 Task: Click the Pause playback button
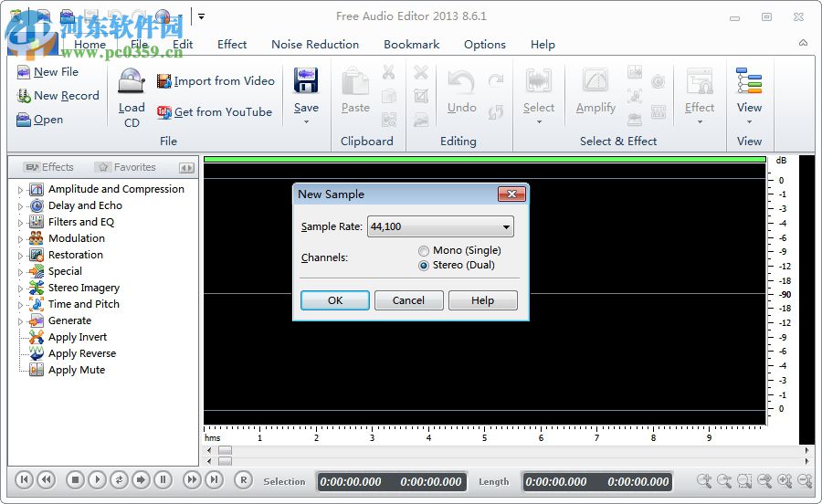click(x=163, y=479)
